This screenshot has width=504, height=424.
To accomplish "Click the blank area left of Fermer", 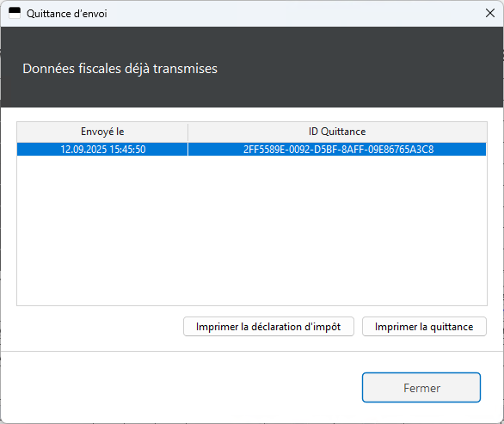I will 180,388.
